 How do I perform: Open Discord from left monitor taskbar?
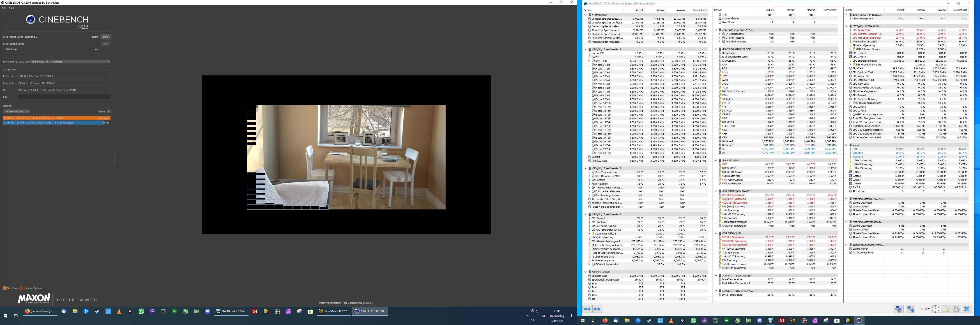pyautogui.click(x=208, y=311)
